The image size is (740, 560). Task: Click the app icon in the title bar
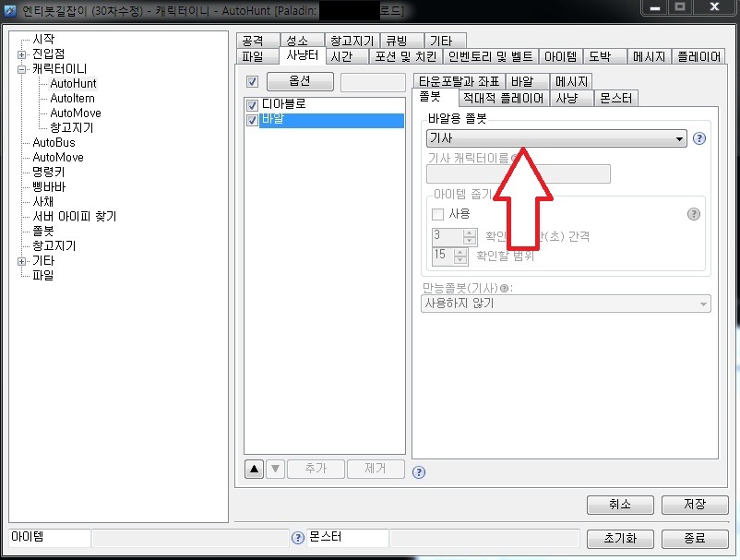click(x=10, y=10)
